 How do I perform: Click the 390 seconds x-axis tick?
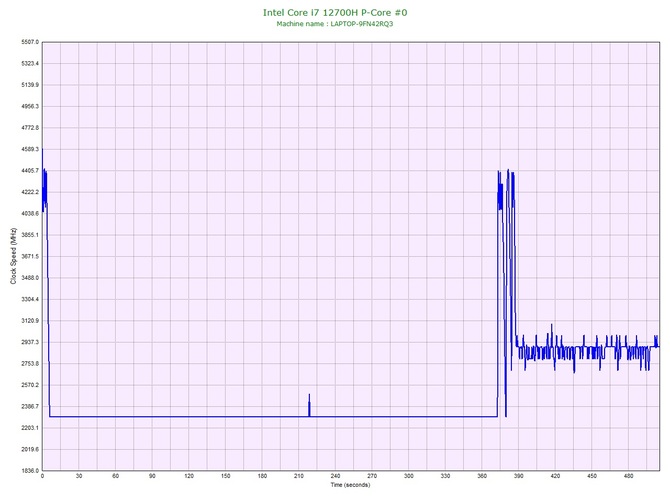tap(519, 476)
